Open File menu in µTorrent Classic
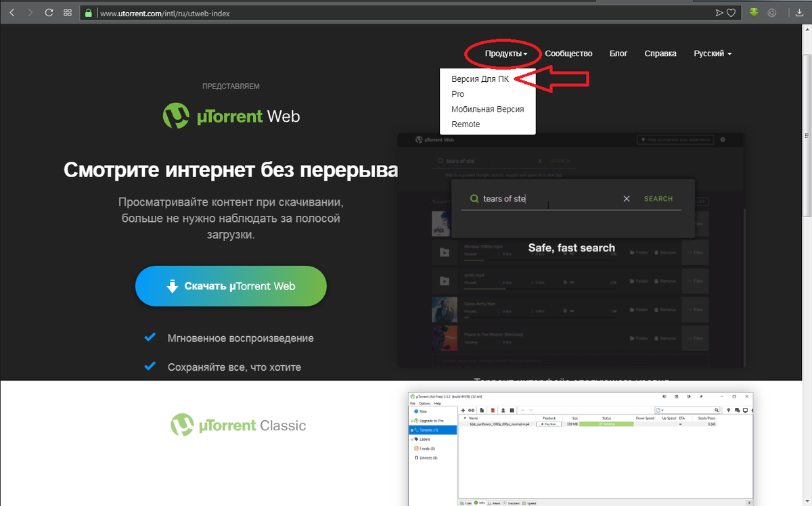 (413, 404)
